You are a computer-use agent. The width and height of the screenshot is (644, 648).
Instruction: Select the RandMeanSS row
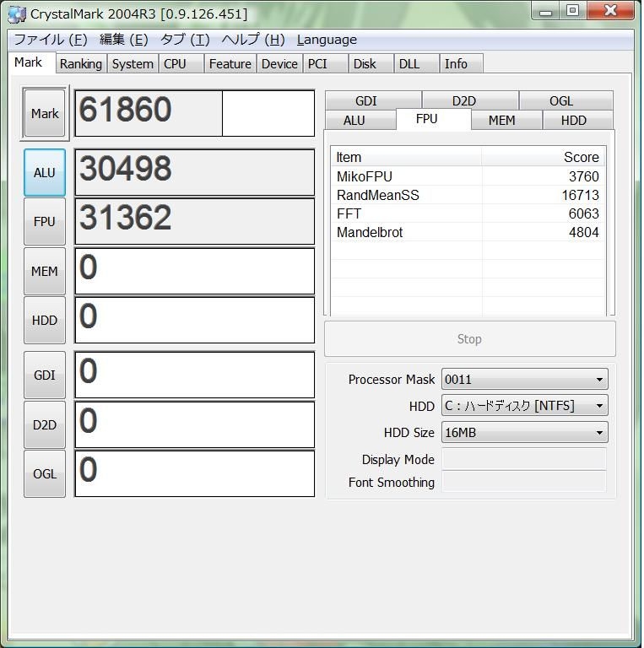468,195
